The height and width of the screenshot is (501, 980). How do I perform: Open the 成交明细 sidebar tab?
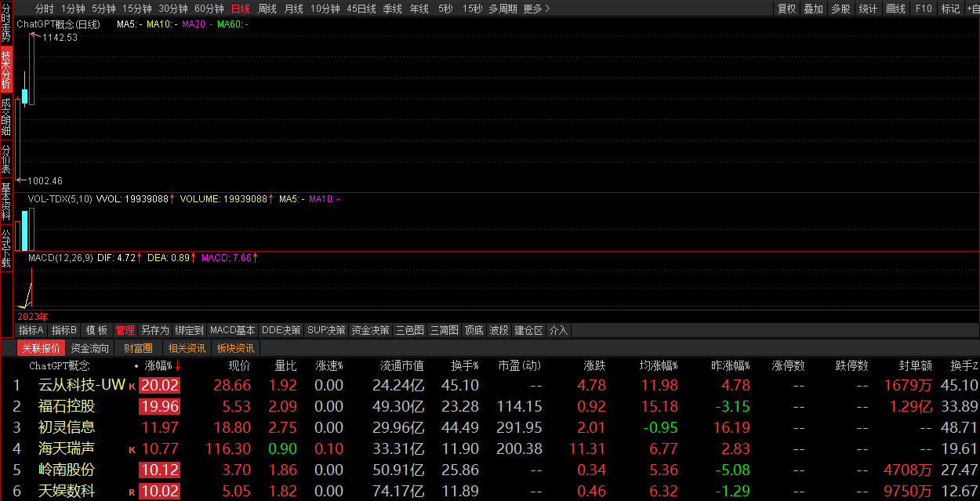(x=6, y=117)
